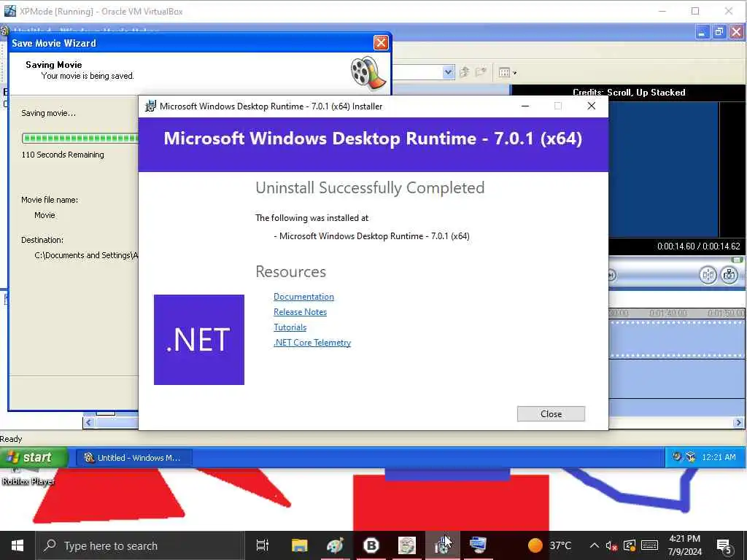The height and width of the screenshot is (560, 747).
Task: Click the touch keyboard tray icon
Action: click(649, 545)
